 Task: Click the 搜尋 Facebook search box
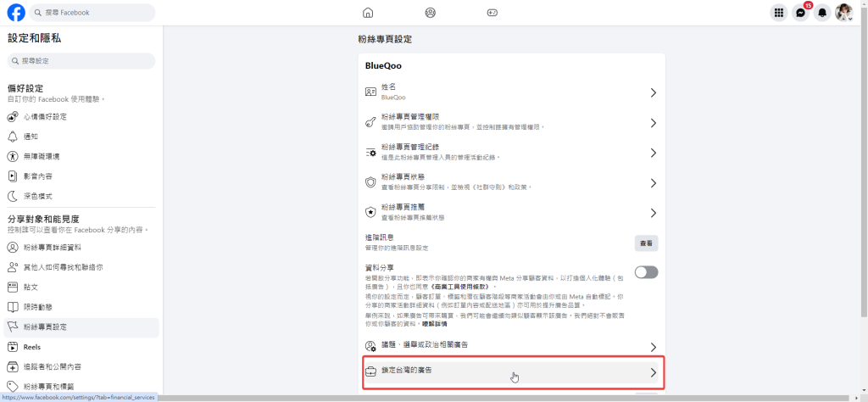click(x=92, y=13)
